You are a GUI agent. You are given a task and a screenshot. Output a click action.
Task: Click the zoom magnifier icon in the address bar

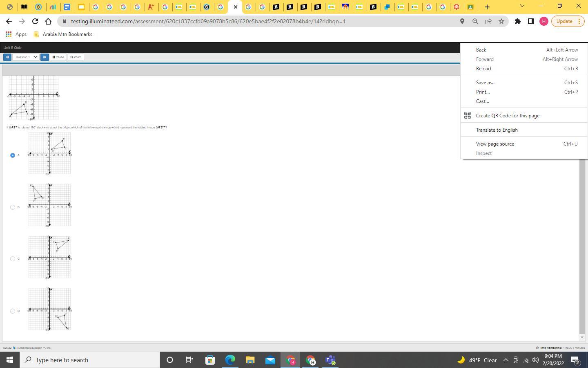(475, 21)
